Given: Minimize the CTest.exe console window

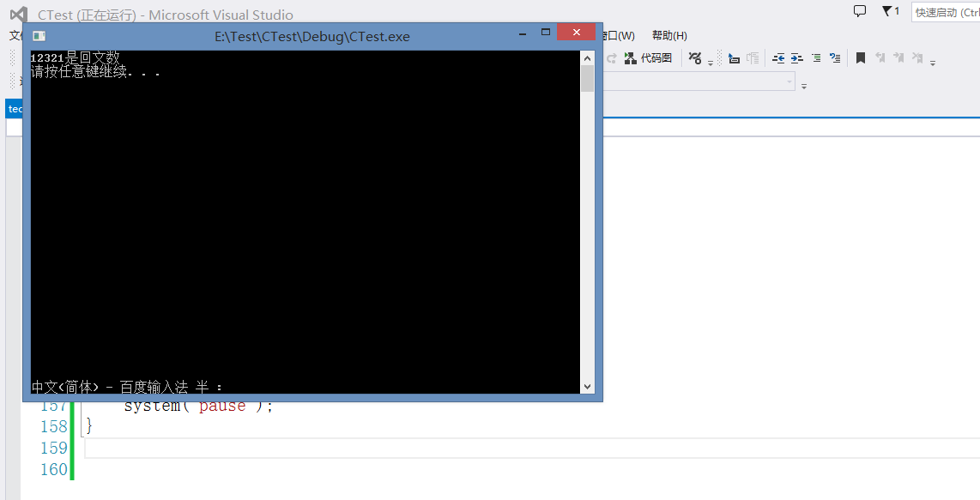Looking at the screenshot, I should 523,33.
